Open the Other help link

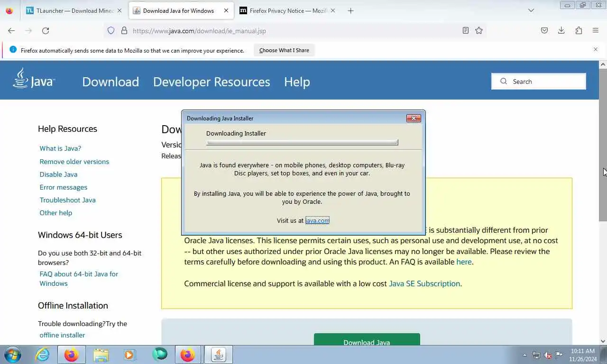[56, 213]
